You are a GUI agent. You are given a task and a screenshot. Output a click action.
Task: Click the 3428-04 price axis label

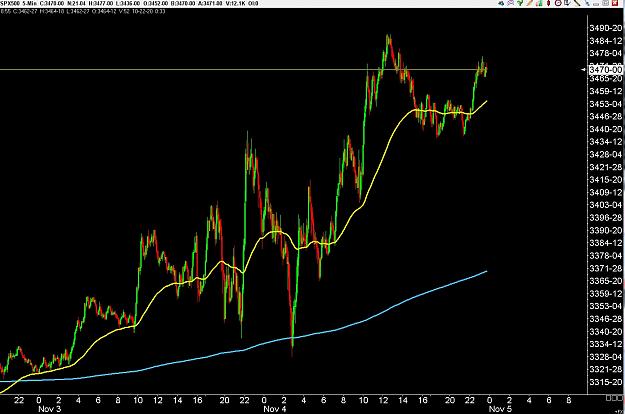606,155
